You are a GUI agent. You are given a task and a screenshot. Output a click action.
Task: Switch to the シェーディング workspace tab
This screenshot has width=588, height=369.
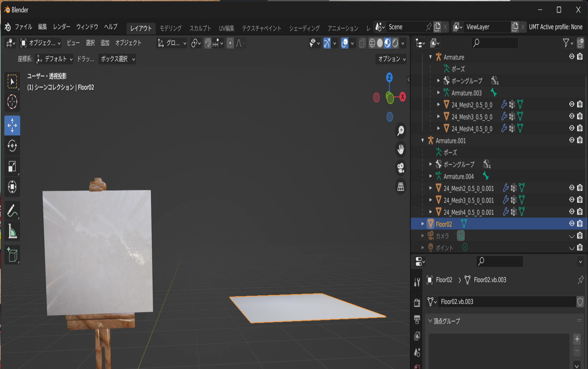304,28
